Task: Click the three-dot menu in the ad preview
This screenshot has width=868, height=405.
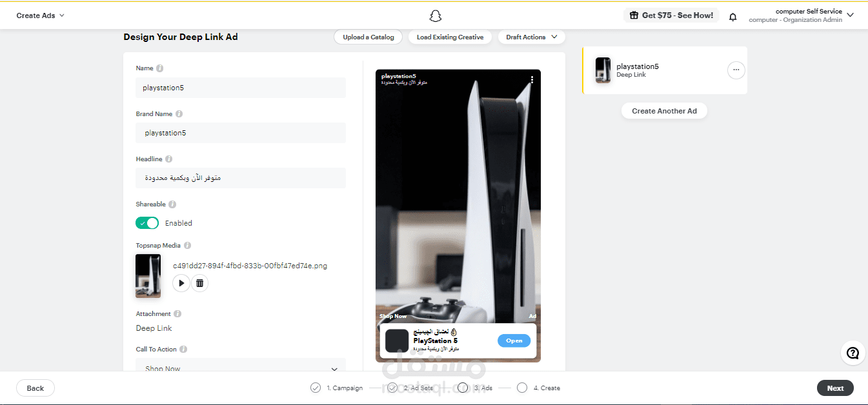Action: [x=532, y=80]
